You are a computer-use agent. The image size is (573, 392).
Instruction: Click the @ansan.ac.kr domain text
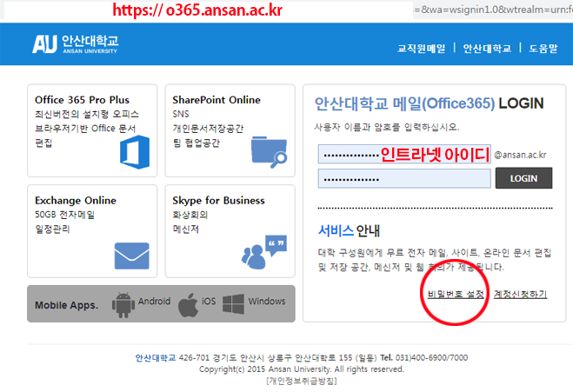[x=520, y=155]
